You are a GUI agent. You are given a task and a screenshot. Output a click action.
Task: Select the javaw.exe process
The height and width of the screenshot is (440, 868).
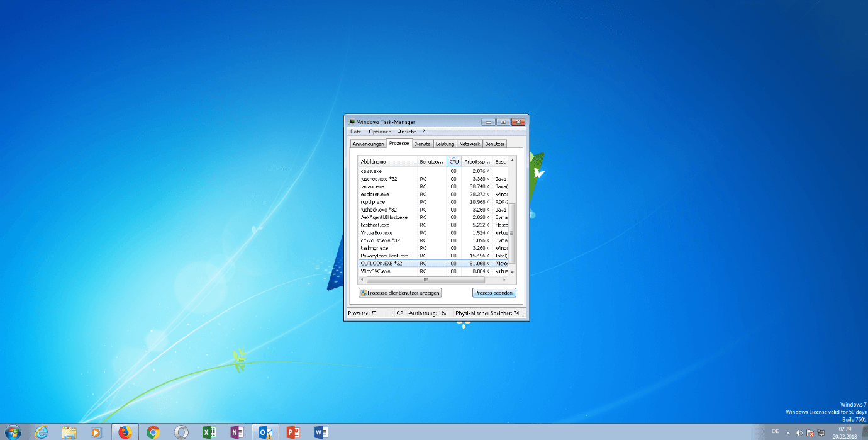(x=433, y=186)
